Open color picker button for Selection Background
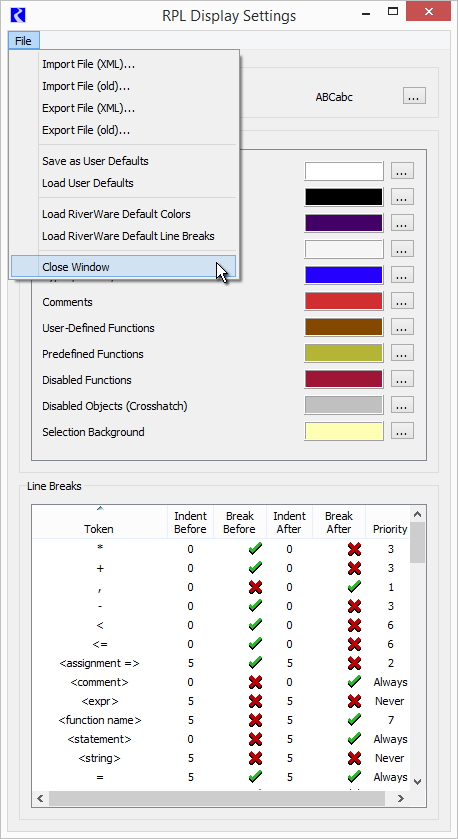The image size is (458, 839). [402, 431]
